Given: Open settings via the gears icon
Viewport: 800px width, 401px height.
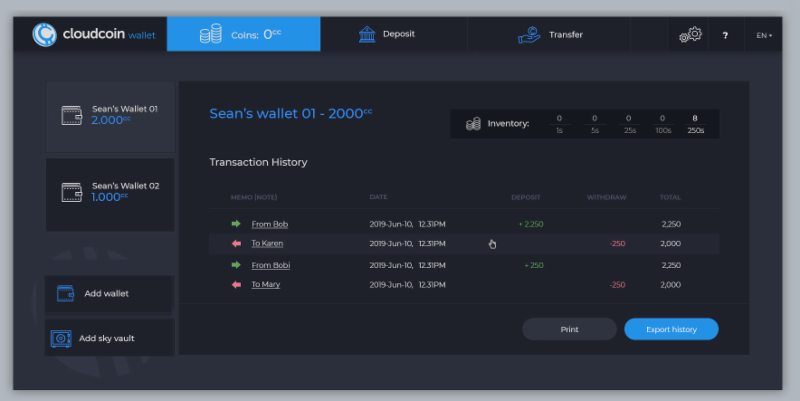Looking at the screenshot, I should [x=690, y=35].
